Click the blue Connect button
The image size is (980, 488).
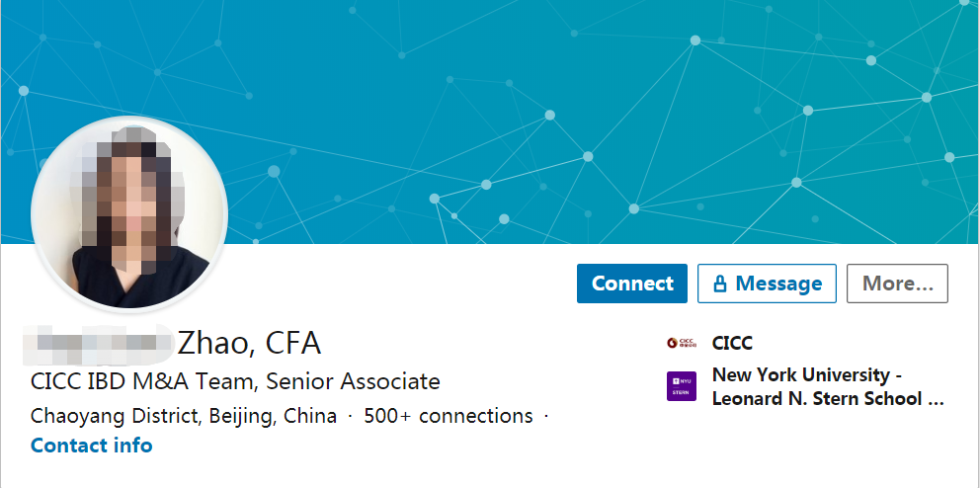(x=632, y=284)
